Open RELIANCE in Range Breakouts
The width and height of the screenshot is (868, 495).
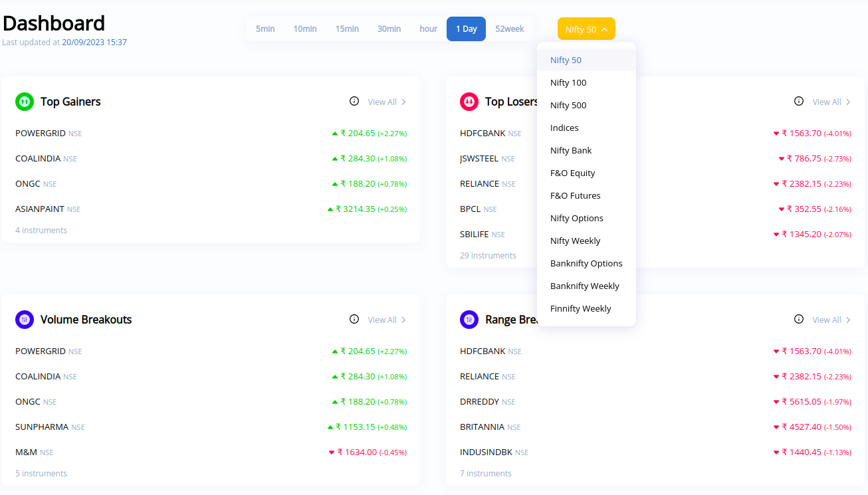pos(655,377)
